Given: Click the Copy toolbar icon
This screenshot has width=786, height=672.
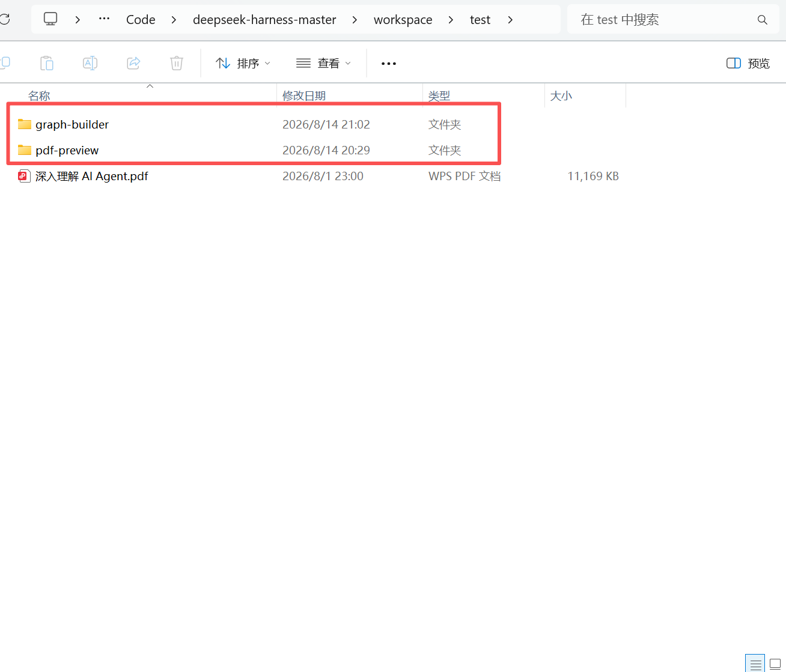Looking at the screenshot, I should 4,62.
